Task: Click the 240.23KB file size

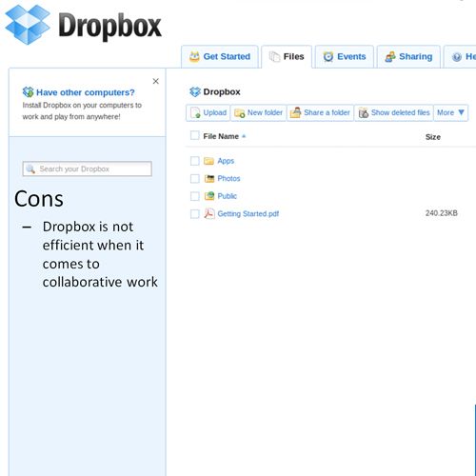Action: coord(442,213)
